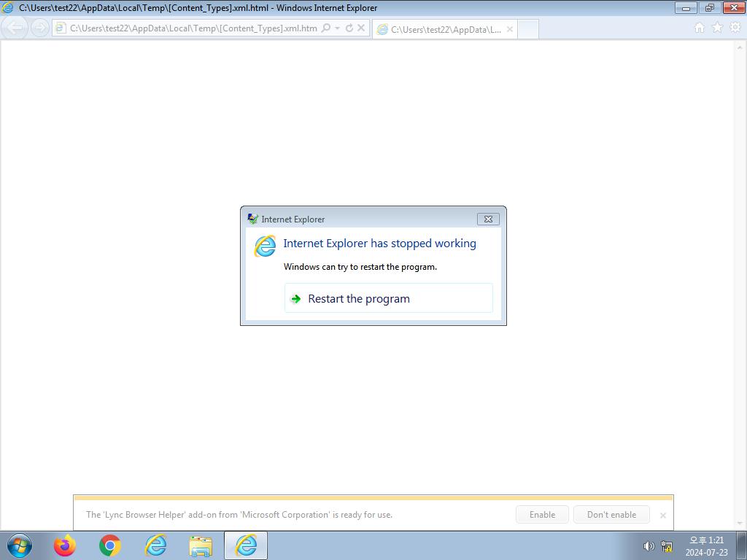Click the vertical scrollbar up arrow

[740, 47]
